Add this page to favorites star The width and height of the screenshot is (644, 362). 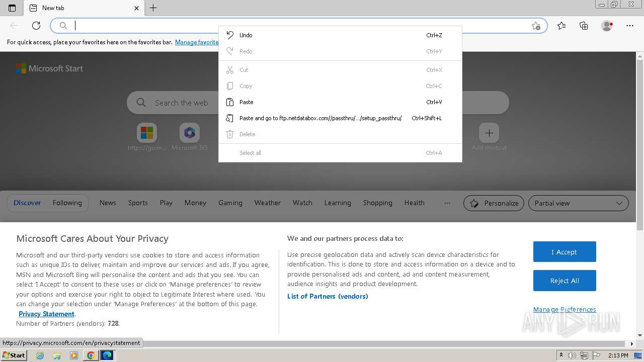pos(536,26)
